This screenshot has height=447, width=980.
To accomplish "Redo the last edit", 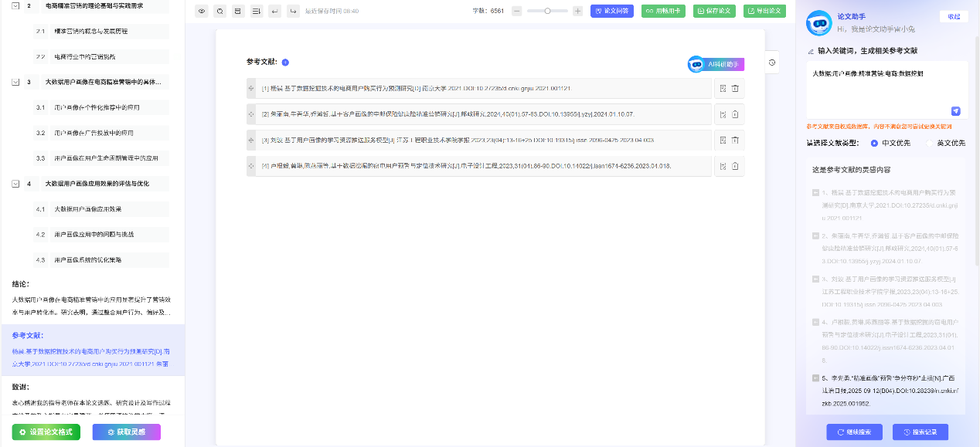I will point(292,12).
